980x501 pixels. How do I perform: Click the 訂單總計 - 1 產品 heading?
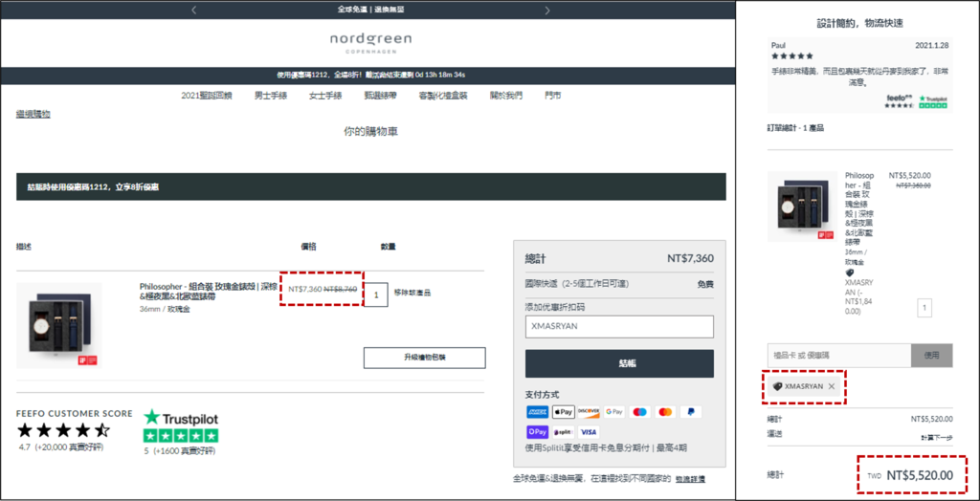(x=795, y=128)
